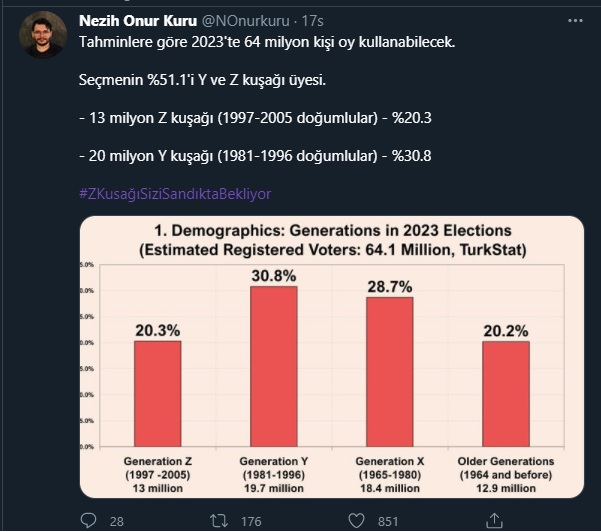Screen dimensions: 601x532
Task: Click the reply count 28
Action: pyautogui.click(x=116, y=521)
